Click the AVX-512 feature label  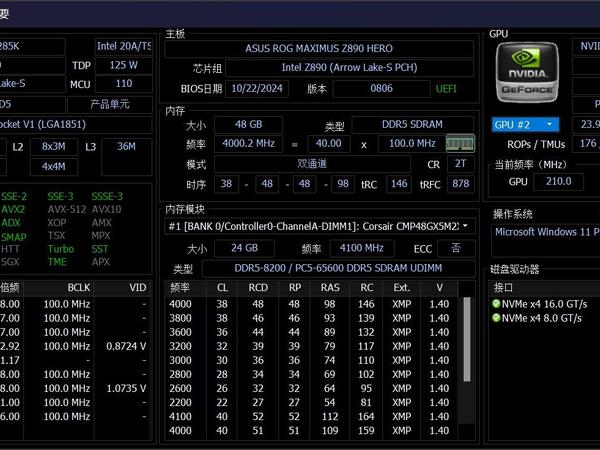(67, 209)
